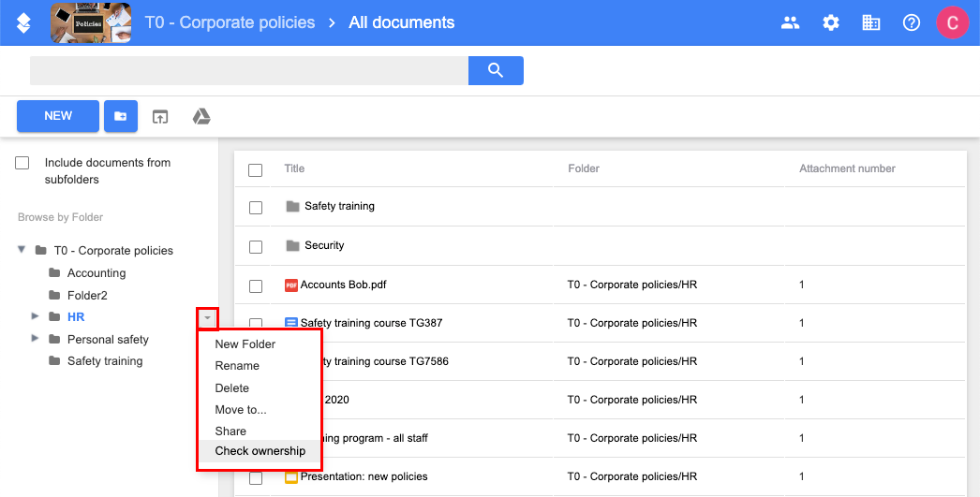
Task: Select Check ownership from context menu
Action: tap(260, 451)
